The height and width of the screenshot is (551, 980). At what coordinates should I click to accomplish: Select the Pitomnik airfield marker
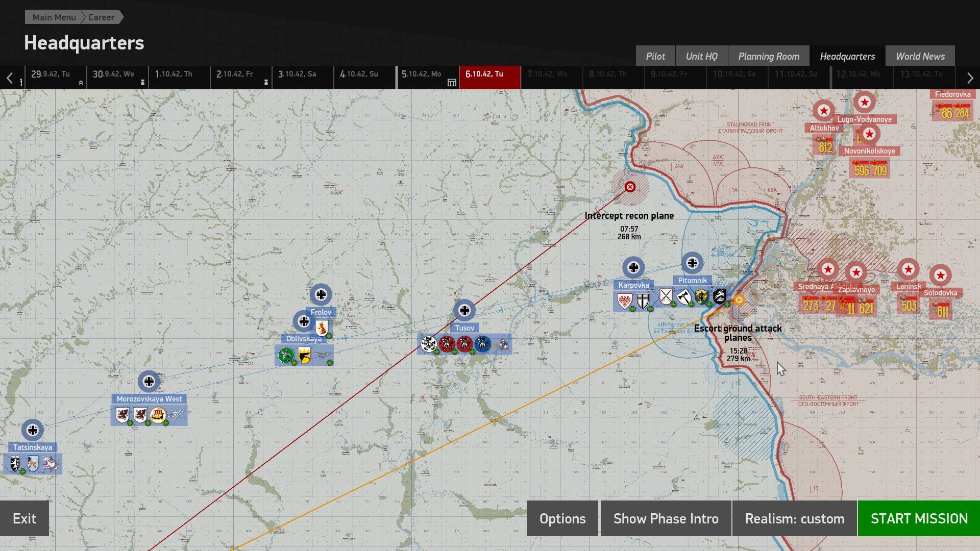click(x=693, y=263)
